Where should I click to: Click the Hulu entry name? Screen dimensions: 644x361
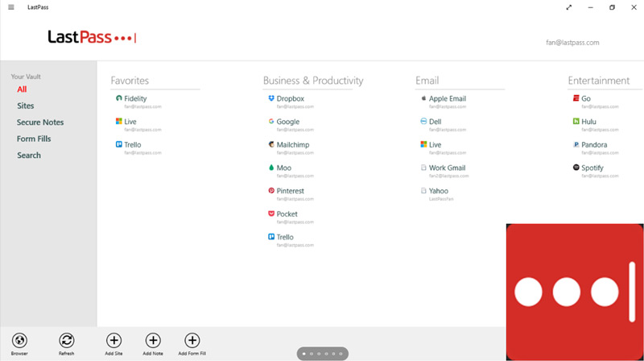point(588,122)
